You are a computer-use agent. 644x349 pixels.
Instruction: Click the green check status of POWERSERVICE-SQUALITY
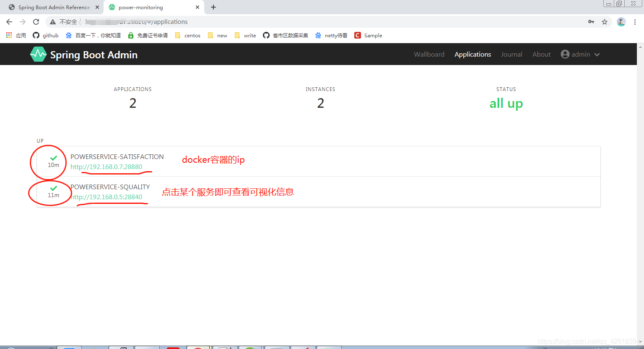click(53, 188)
